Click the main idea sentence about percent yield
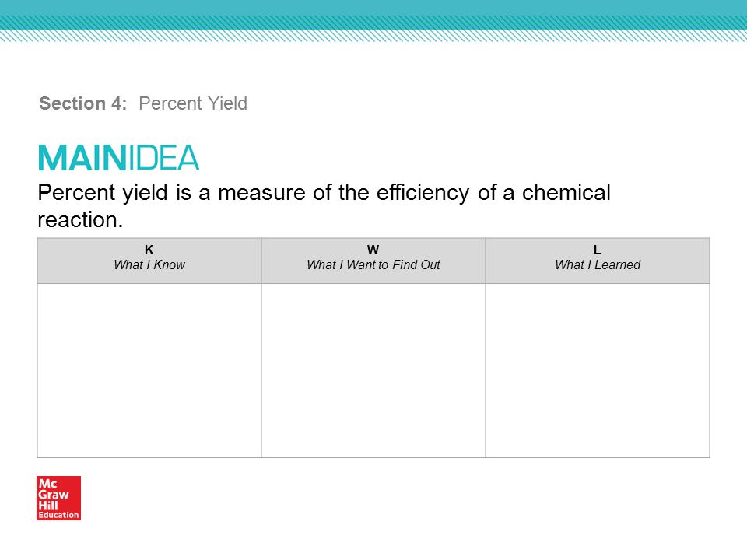The height and width of the screenshot is (560, 747). tap(324, 205)
